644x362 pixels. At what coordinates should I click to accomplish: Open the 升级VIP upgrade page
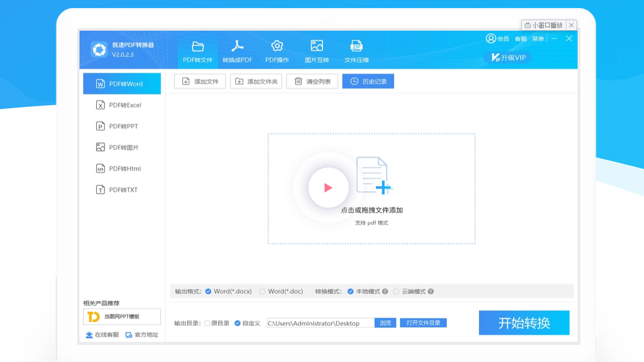(507, 57)
